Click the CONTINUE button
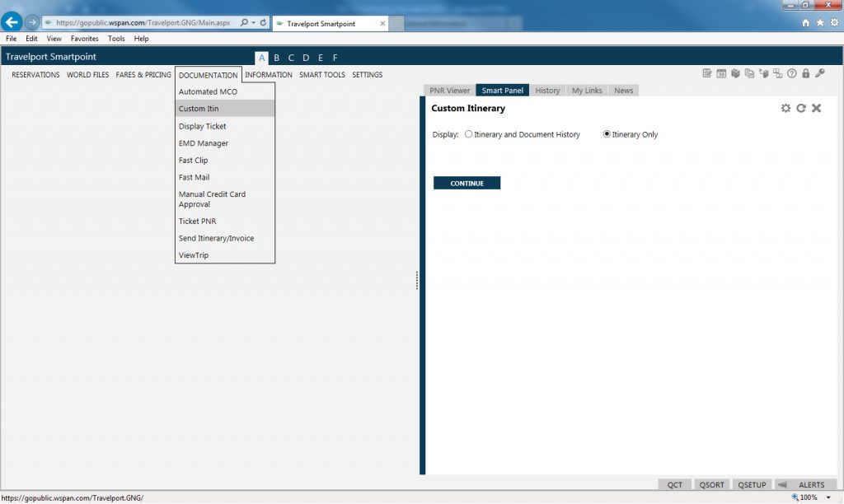844x504 pixels. point(467,183)
